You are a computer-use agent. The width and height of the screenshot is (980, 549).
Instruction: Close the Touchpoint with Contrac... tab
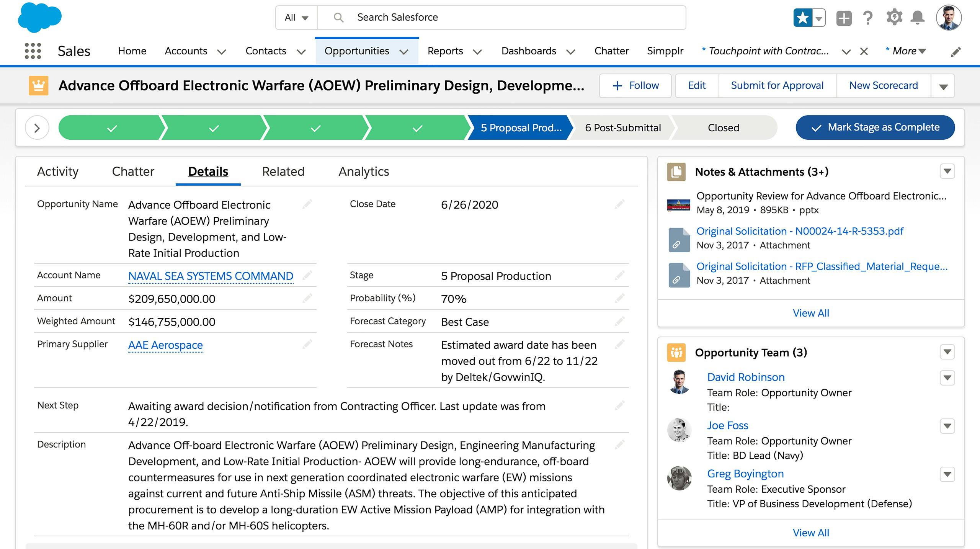click(864, 51)
